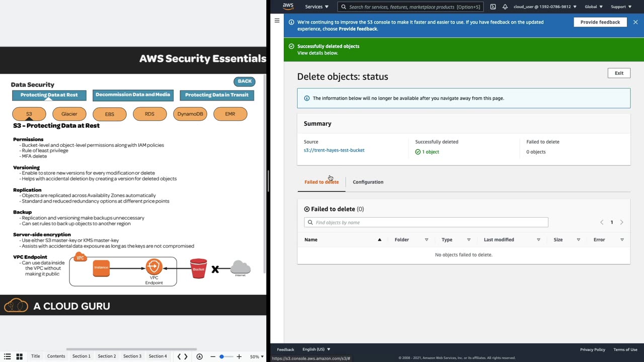Image resolution: width=644 pixels, height=362 pixels.
Task: Select the RDS topic pill
Action: pyautogui.click(x=149, y=114)
